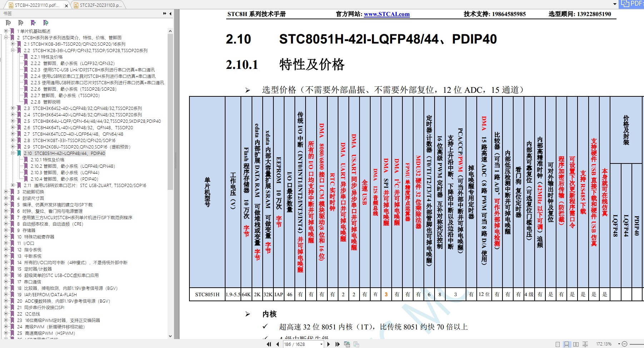Open bookmark '2.5 STC8H8K64U-LQFP/QFN'

pos(92,121)
